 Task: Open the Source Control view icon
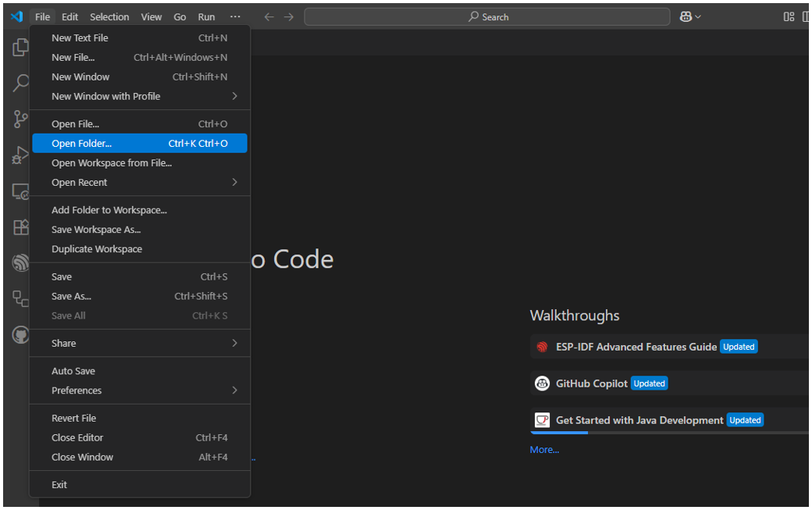click(20, 119)
